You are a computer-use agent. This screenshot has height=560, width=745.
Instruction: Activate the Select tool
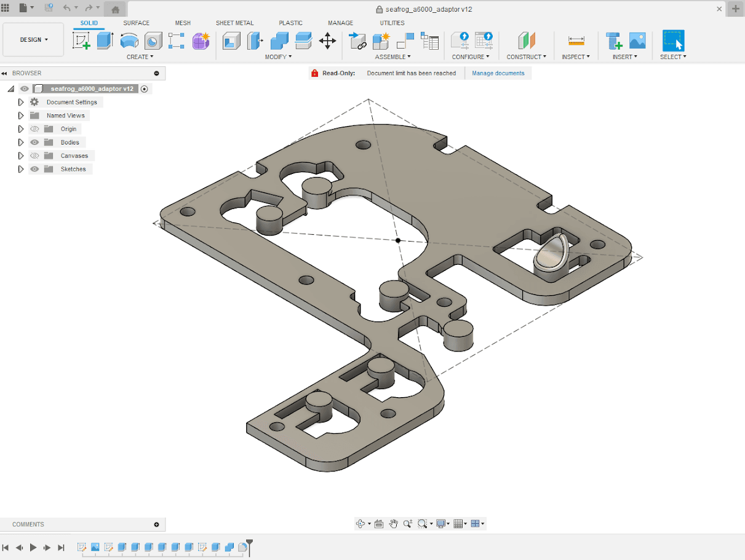(x=673, y=41)
